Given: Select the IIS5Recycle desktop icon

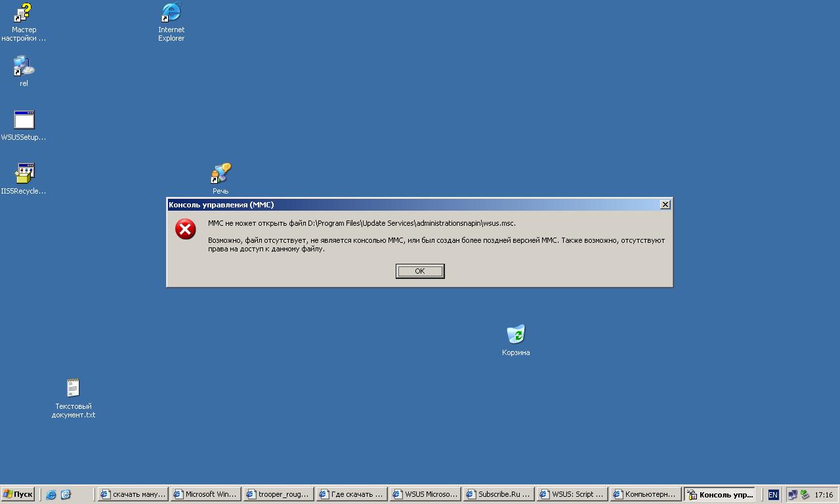Looking at the screenshot, I should [24, 174].
